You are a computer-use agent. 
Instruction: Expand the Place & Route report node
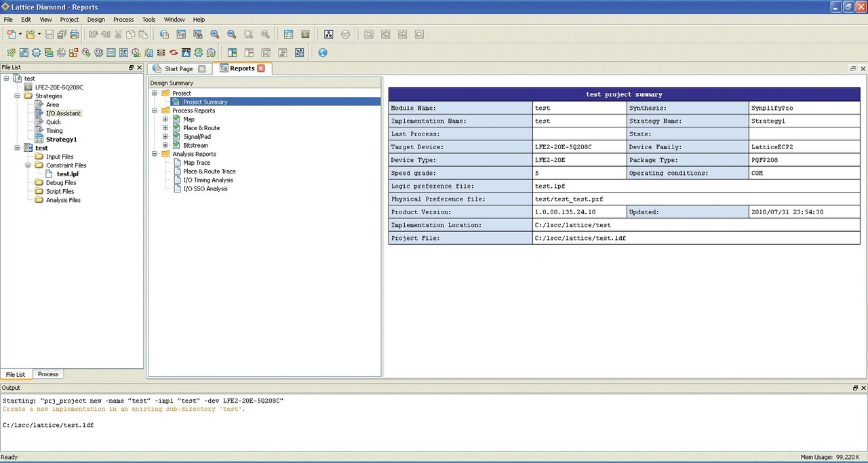165,128
